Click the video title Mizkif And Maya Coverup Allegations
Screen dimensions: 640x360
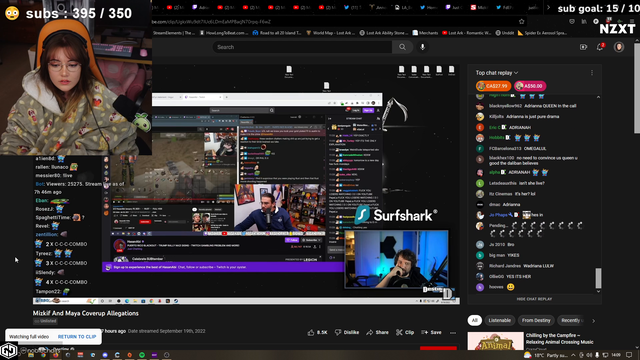tap(86, 313)
